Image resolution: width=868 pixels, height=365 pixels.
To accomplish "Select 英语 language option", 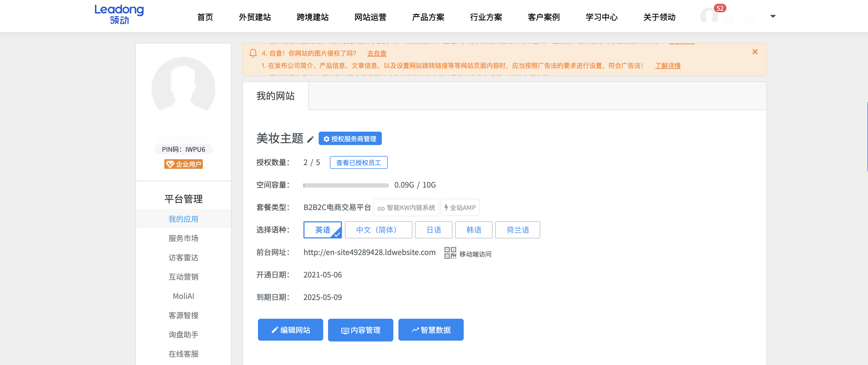I will click(322, 230).
